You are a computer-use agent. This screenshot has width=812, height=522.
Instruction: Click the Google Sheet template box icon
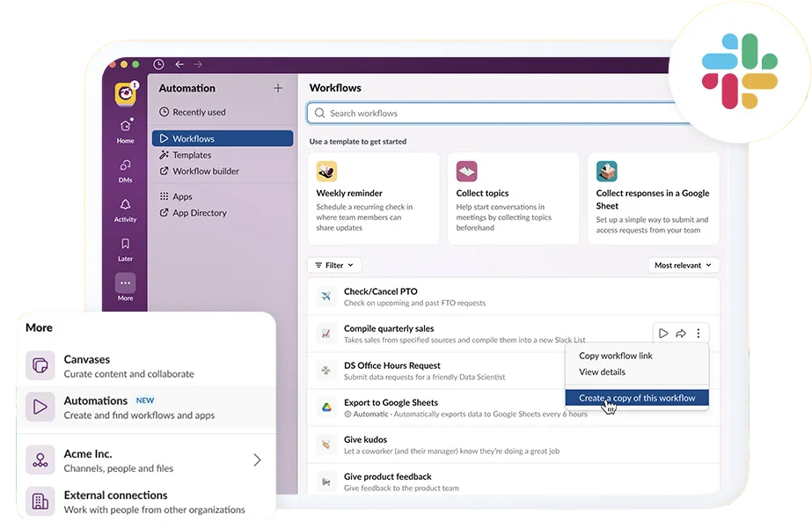point(606,171)
